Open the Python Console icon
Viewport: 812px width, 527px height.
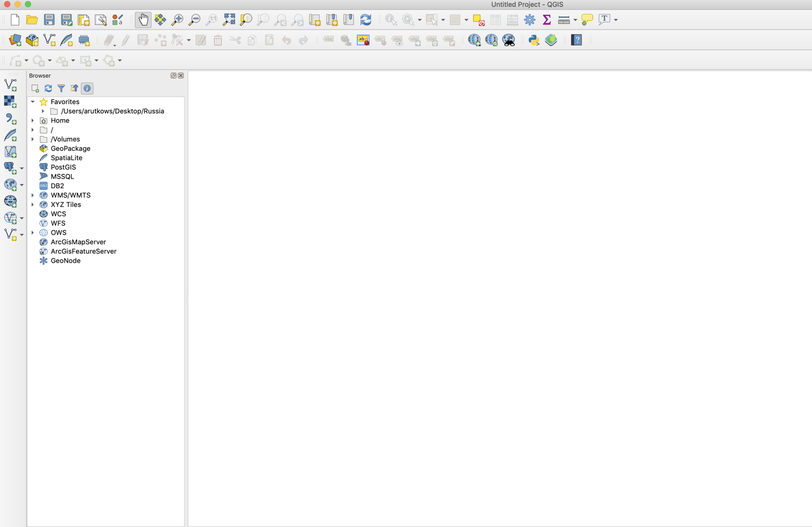pyautogui.click(x=534, y=40)
